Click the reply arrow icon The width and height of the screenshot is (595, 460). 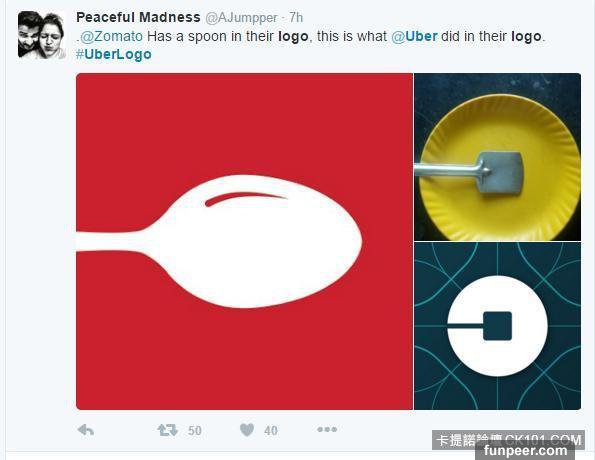[86, 430]
